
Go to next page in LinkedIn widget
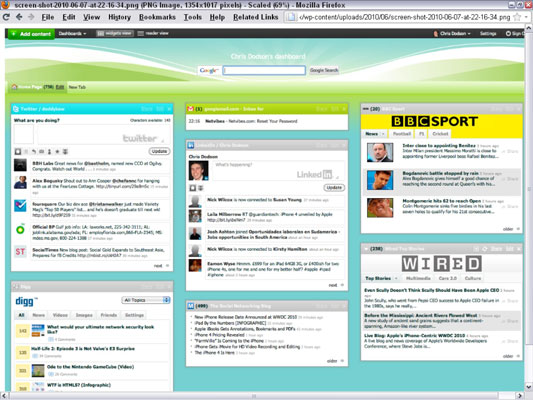(x=336, y=285)
